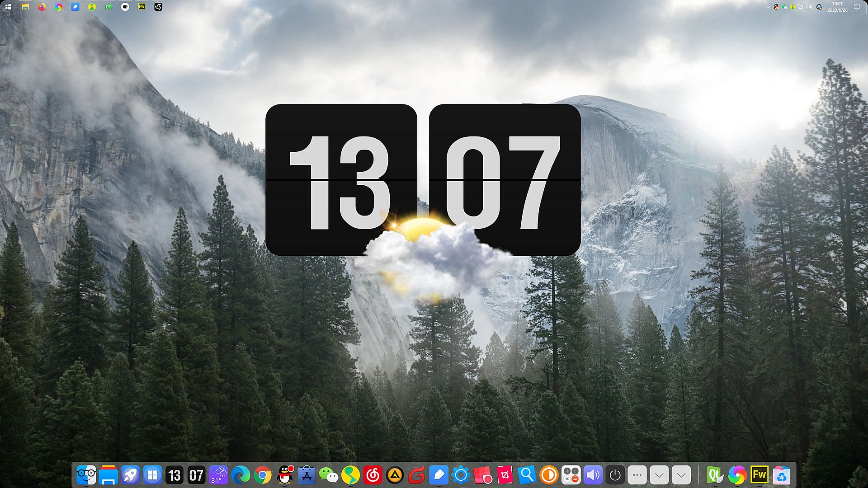The height and width of the screenshot is (488, 868).
Task: Open the Finder face dock icon
Action: 86,475
